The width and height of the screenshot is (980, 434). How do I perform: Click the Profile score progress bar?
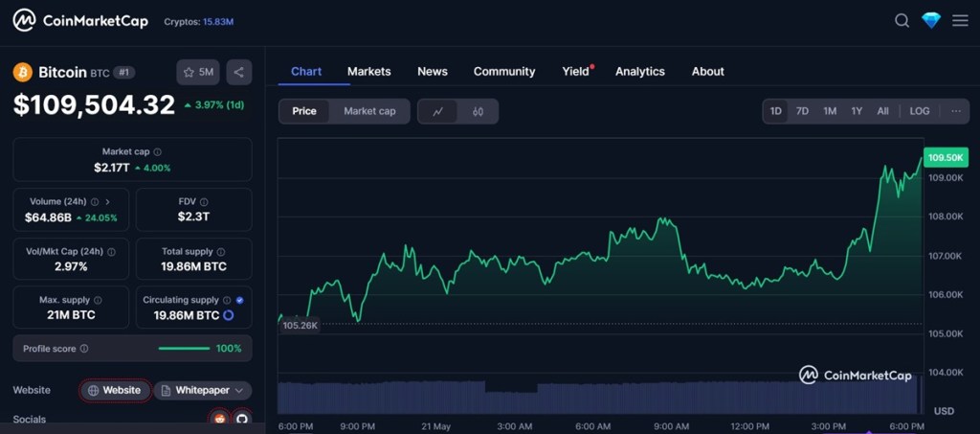184,349
